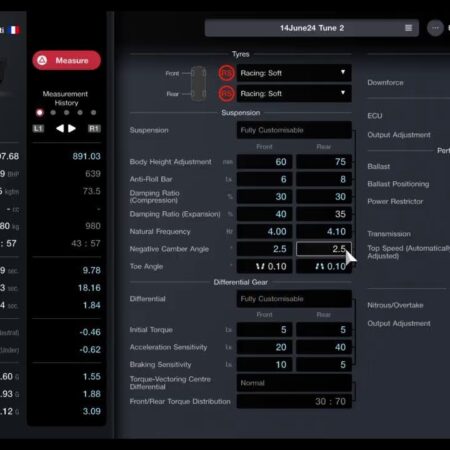Open the settings sheet list menu icon

click(408, 28)
